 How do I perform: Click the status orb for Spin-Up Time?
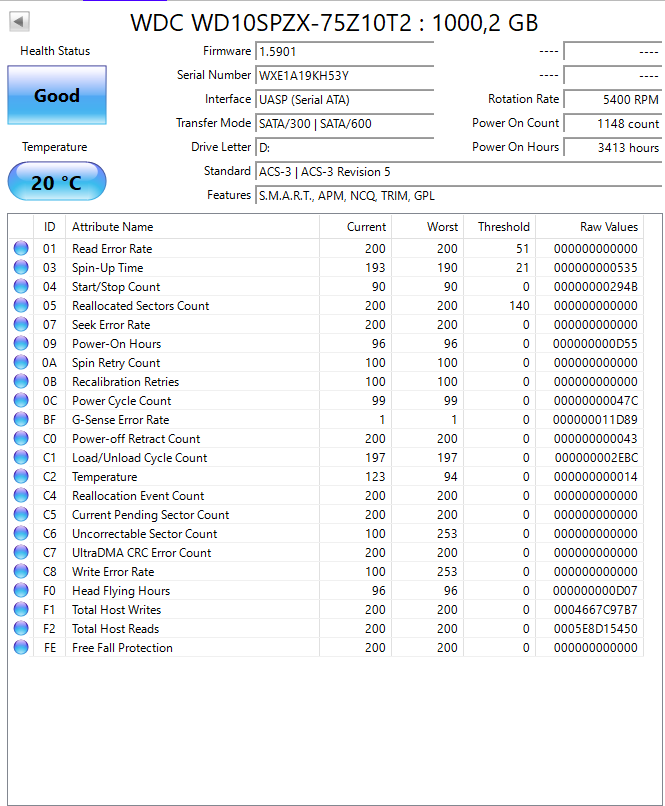coord(21,267)
